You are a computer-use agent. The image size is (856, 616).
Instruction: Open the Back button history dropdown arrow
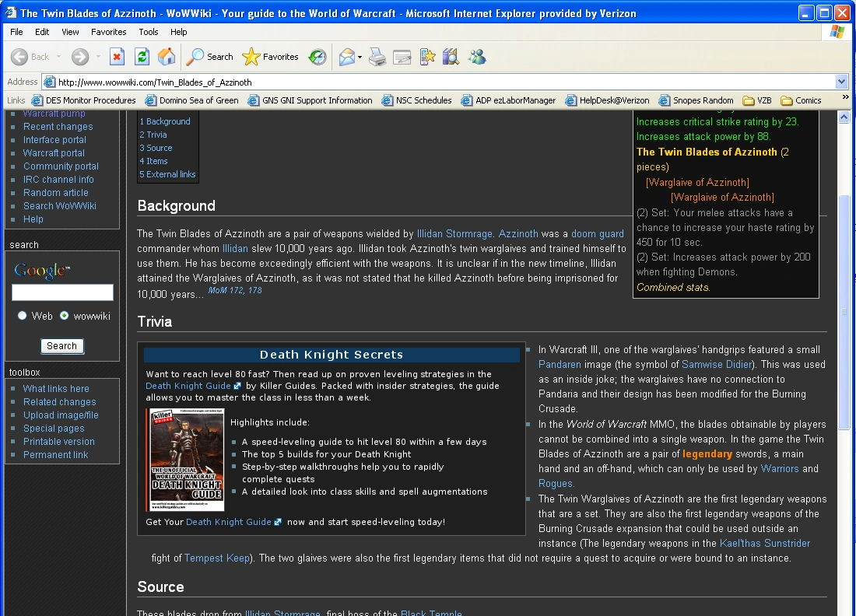[58, 57]
